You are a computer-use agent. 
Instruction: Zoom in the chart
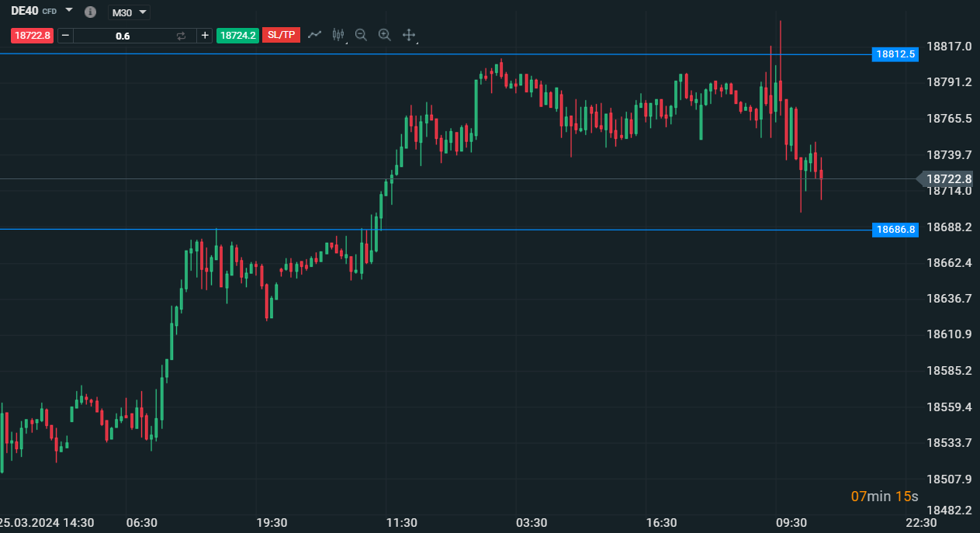tap(384, 35)
